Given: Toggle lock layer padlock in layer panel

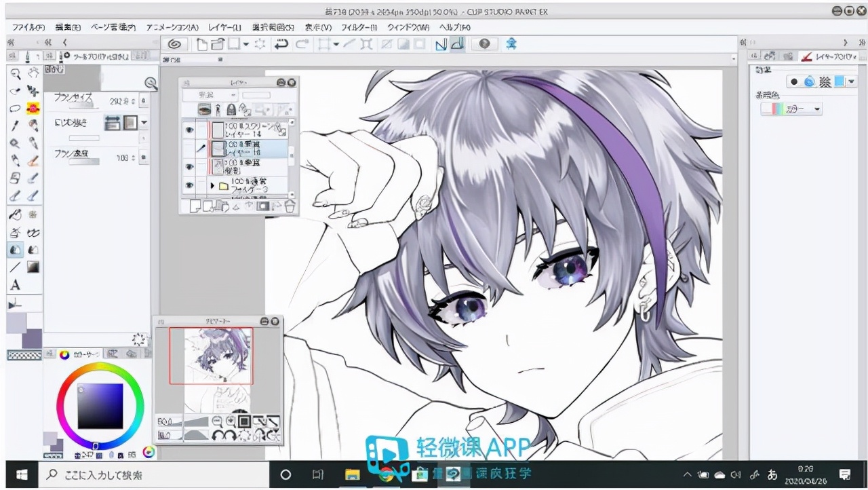Looking at the screenshot, I should pyautogui.click(x=231, y=109).
